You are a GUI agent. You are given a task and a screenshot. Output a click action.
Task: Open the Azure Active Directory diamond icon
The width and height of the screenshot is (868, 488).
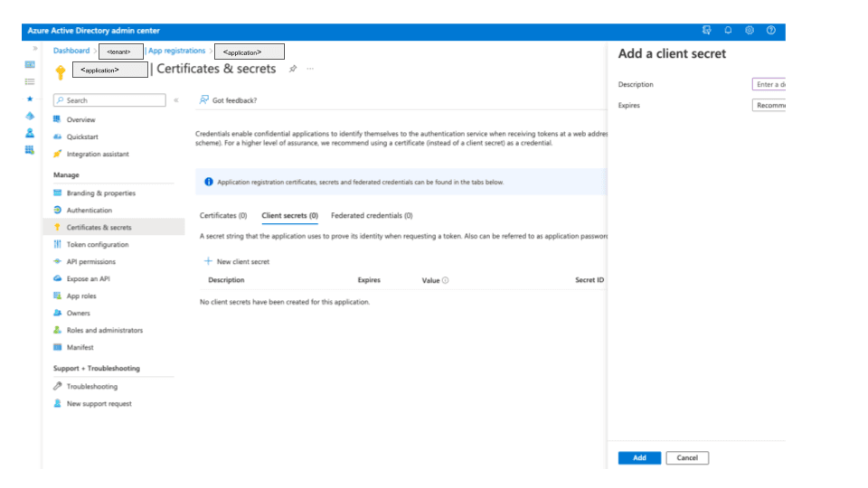pos(30,117)
